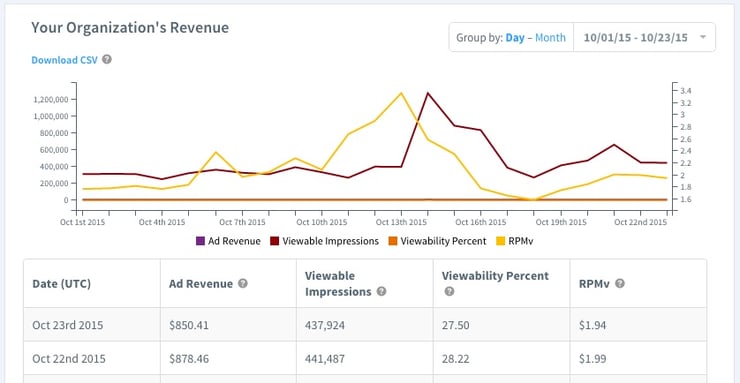
Task: Open help icon beside Download CSV
Action: pos(107,59)
